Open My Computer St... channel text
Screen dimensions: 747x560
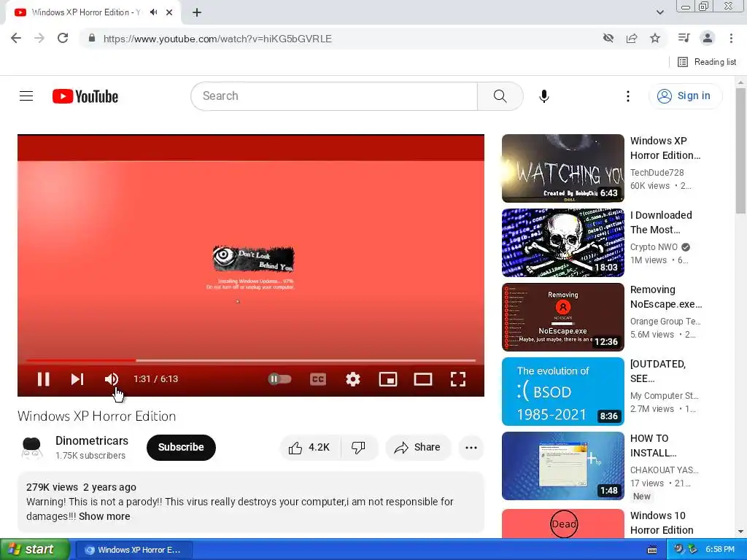[x=664, y=396]
